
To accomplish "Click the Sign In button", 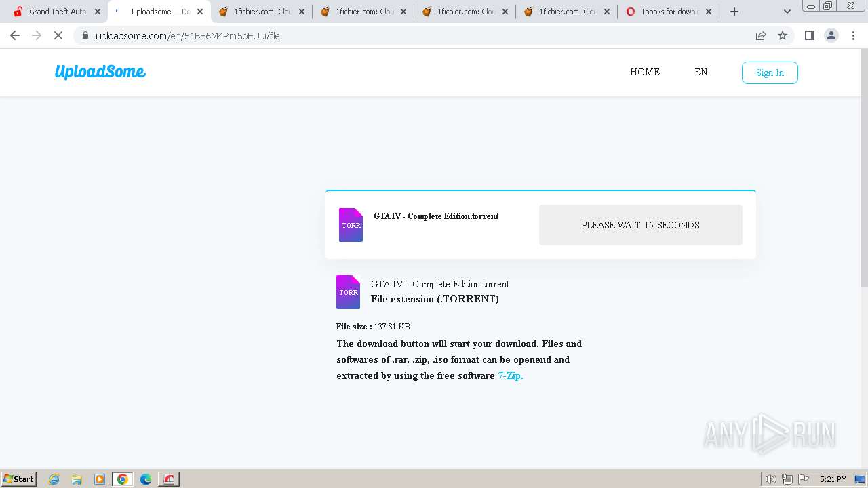I will (770, 73).
